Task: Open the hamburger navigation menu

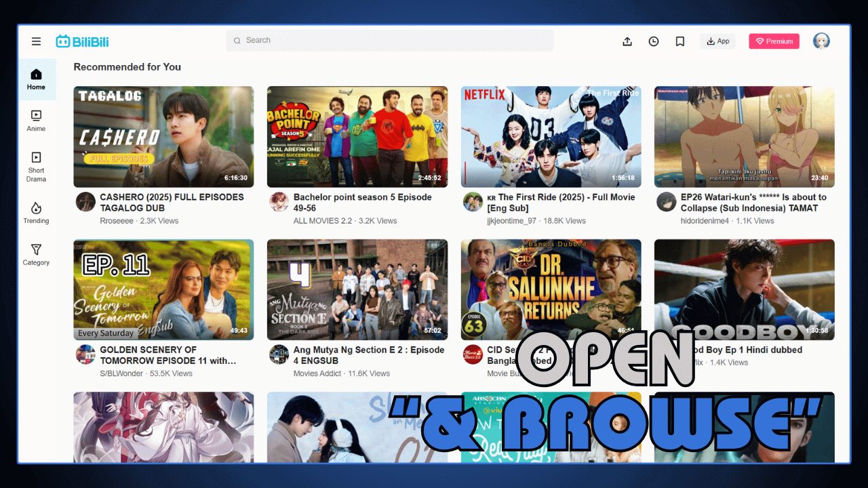Action: [x=36, y=41]
